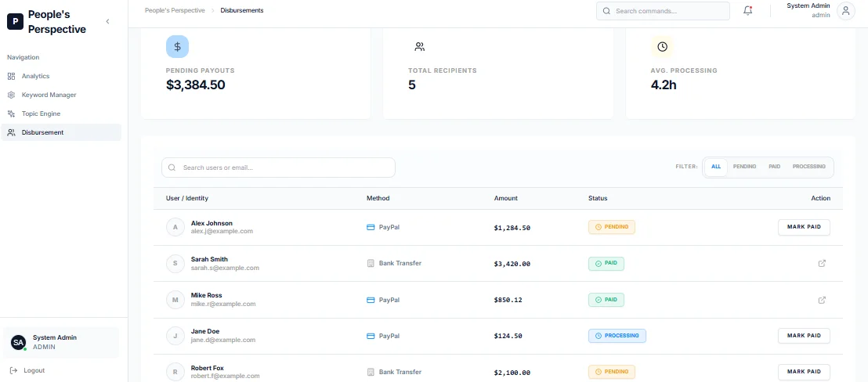
Task: Open Keyword Manager in the sidebar
Action: [61, 95]
